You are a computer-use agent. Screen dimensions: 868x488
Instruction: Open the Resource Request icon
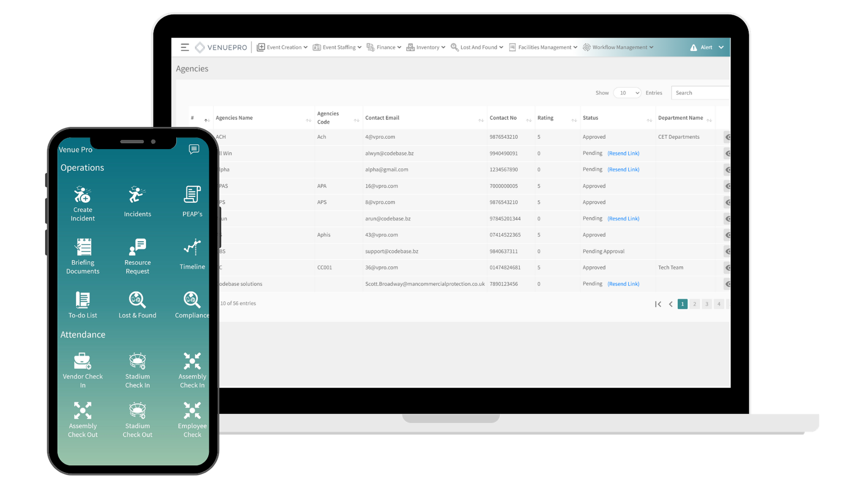[137, 247]
